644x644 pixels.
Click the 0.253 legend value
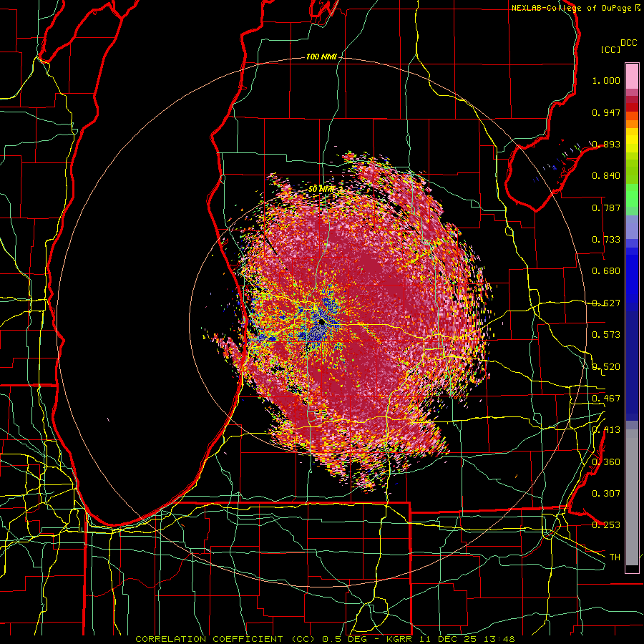606,525
